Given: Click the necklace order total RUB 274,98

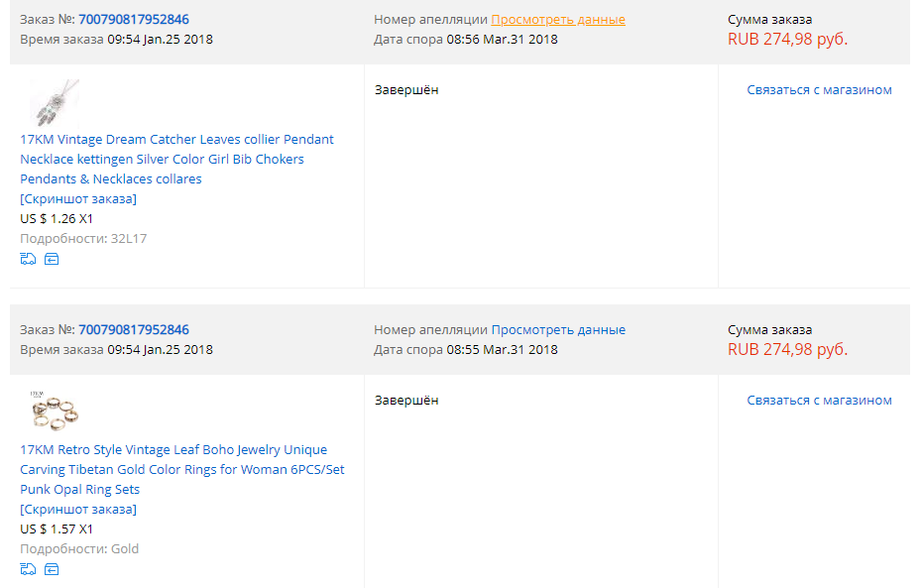Looking at the screenshot, I should tap(787, 40).
